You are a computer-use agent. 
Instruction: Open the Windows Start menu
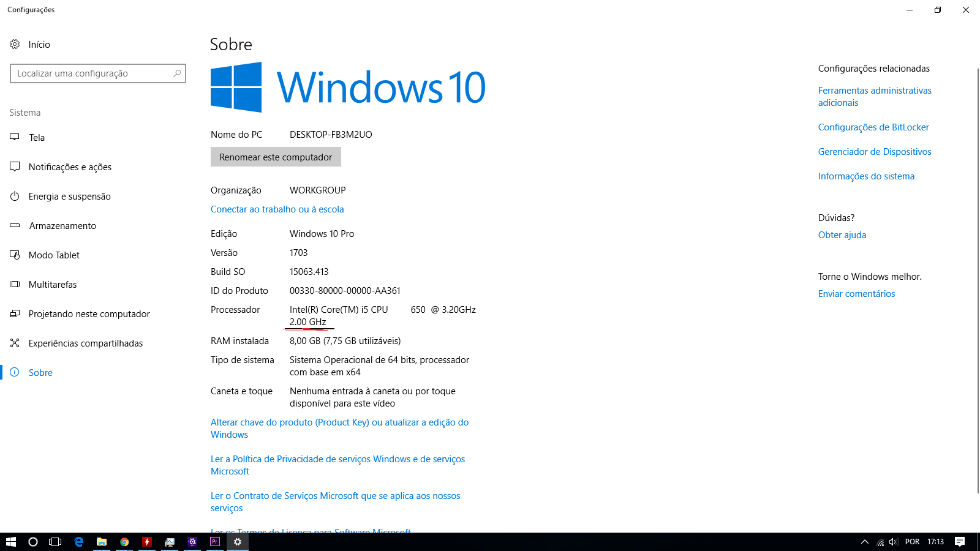point(10,542)
